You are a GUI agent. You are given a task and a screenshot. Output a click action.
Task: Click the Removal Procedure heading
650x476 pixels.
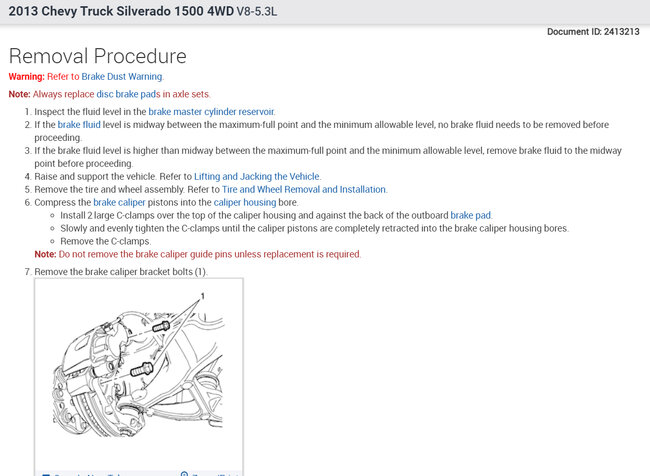97,56
